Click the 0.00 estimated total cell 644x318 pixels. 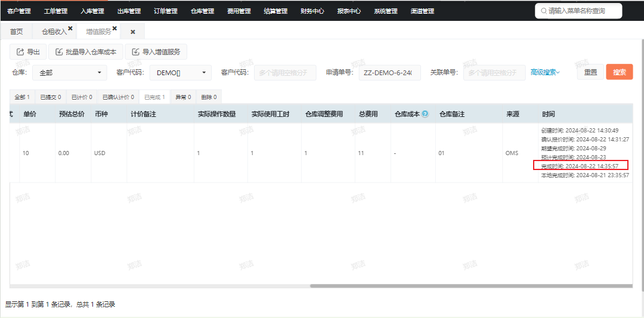[64, 153]
